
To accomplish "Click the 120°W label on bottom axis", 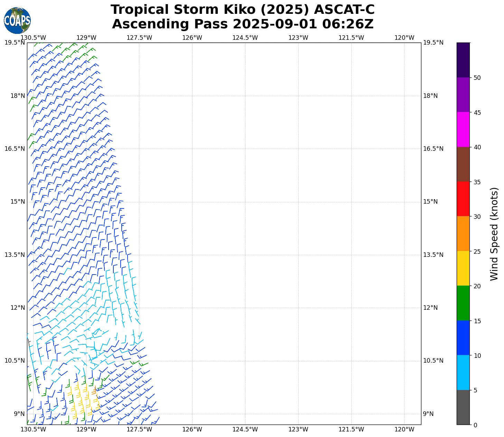I will (404, 429).
